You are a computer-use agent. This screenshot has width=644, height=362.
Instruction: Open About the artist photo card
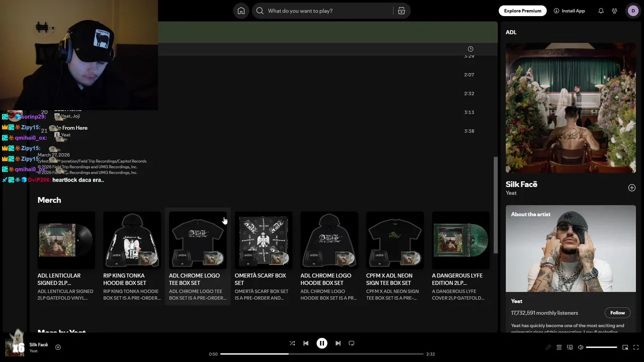571,248
